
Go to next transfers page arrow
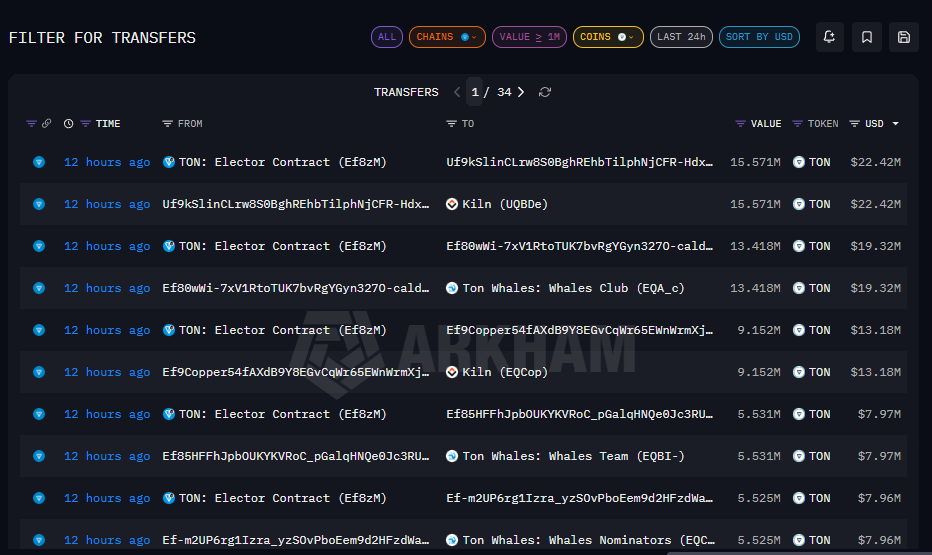pos(521,92)
